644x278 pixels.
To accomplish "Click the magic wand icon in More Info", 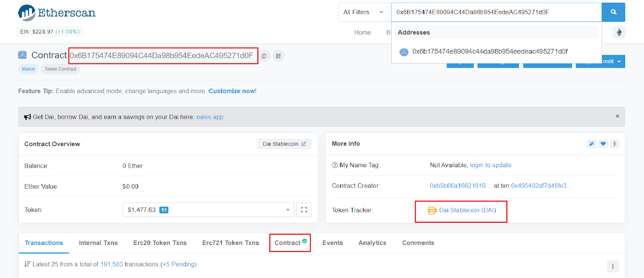I will pyautogui.click(x=591, y=144).
